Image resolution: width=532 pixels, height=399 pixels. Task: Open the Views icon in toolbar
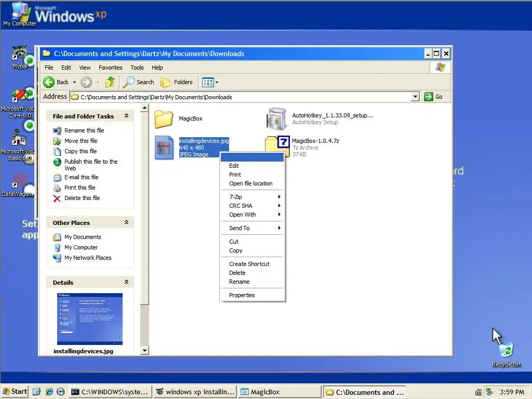(208, 82)
